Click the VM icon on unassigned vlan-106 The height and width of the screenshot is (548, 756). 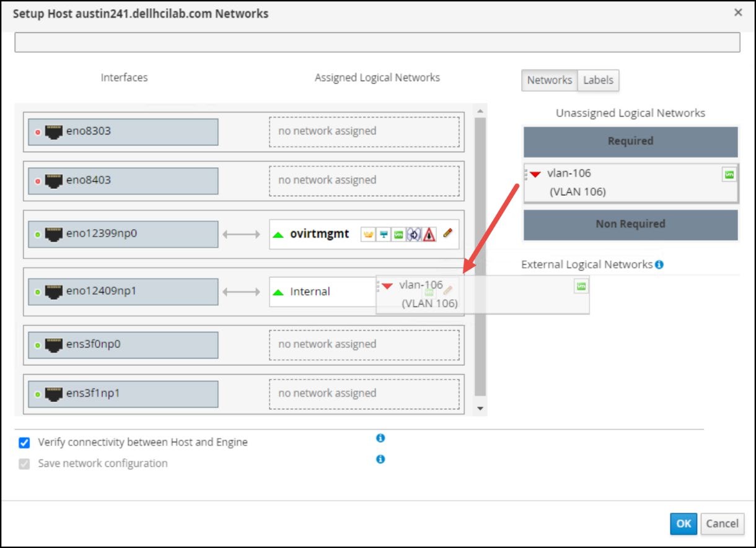point(729,175)
